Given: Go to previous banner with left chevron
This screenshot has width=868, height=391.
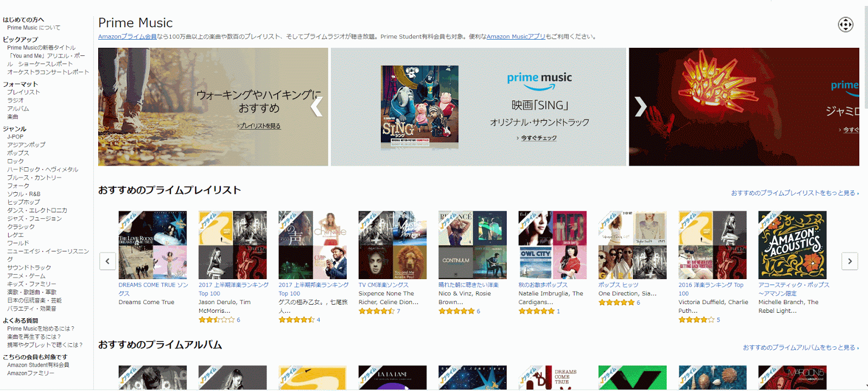Looking at the screenshot, I should point(317,107).
